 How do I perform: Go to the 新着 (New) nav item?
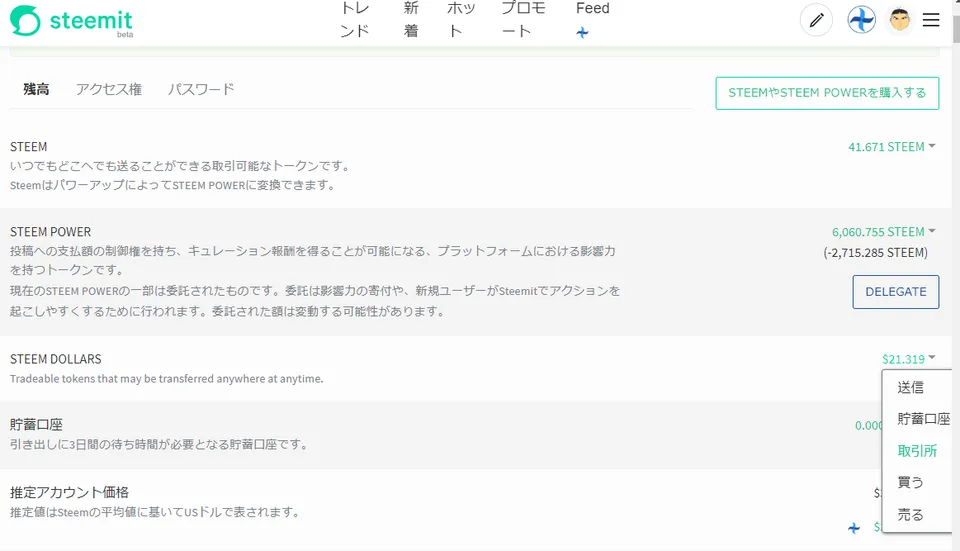point(411,20)
